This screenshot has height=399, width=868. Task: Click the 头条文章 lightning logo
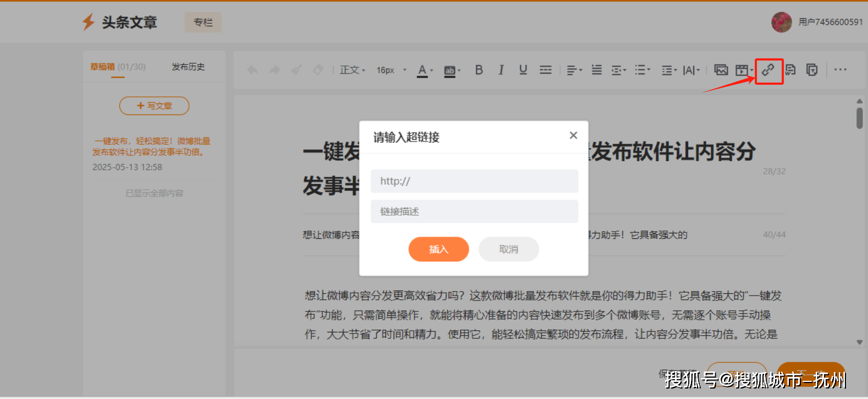pos(120,22)
